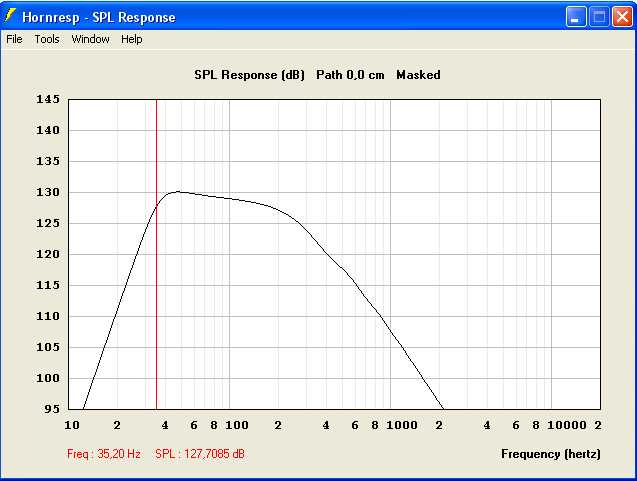This screenshot has width=637, height=481.
Task: Click the 95 dB axis label
Action: (52, 409)
